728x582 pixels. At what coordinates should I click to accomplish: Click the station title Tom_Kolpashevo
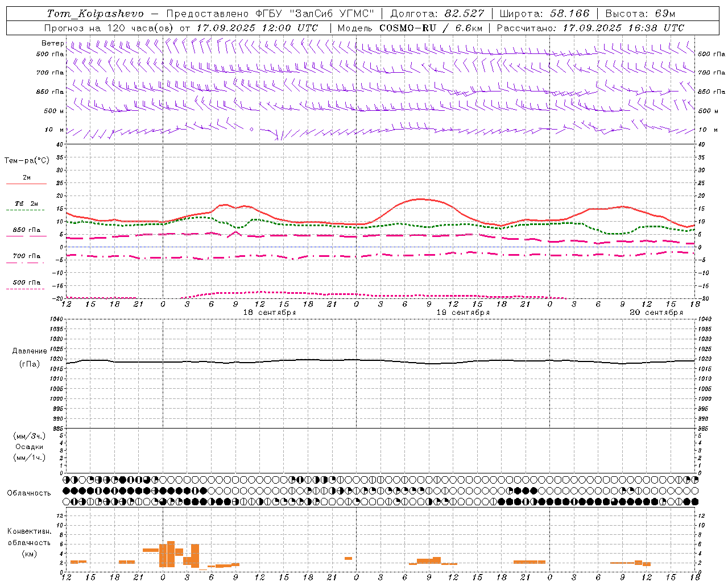pos(96,14)
